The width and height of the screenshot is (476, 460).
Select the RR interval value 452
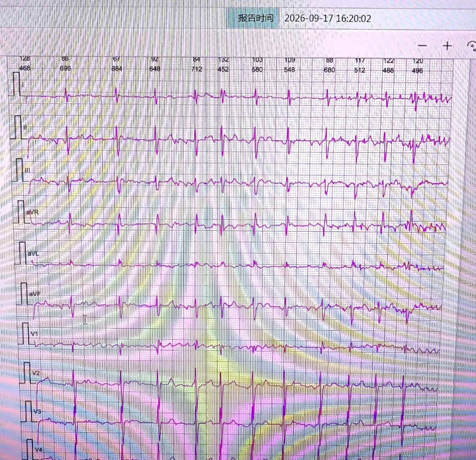(x=223, y=69)
